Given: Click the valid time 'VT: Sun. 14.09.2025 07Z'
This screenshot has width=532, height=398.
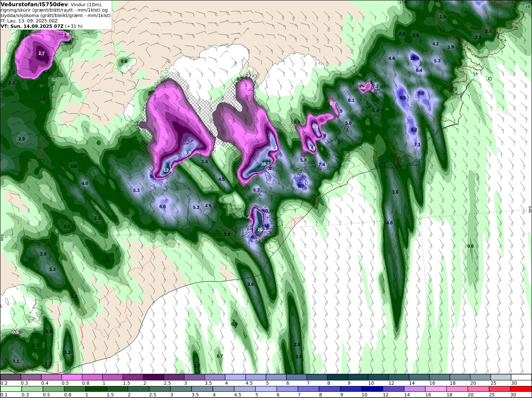Looking at the screenshot, I should point(32,26).
